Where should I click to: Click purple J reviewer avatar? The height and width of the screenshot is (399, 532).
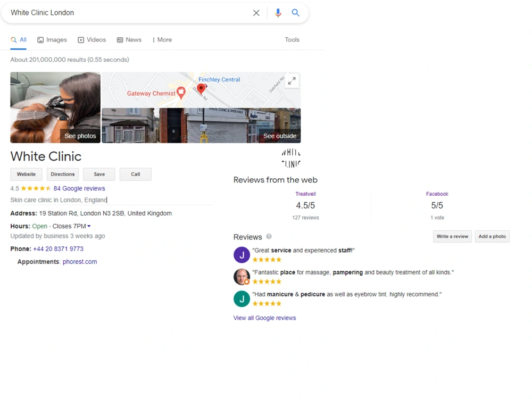pyautogui.click(x=242, y=255)
